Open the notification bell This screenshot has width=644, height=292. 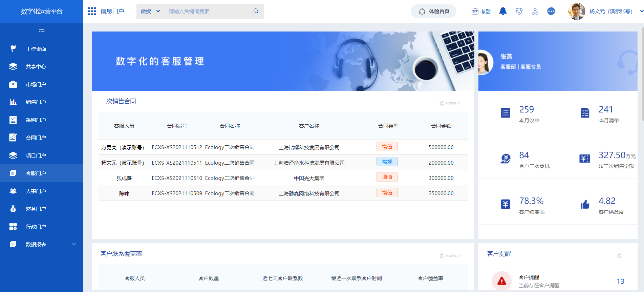[x=503, y=11]
